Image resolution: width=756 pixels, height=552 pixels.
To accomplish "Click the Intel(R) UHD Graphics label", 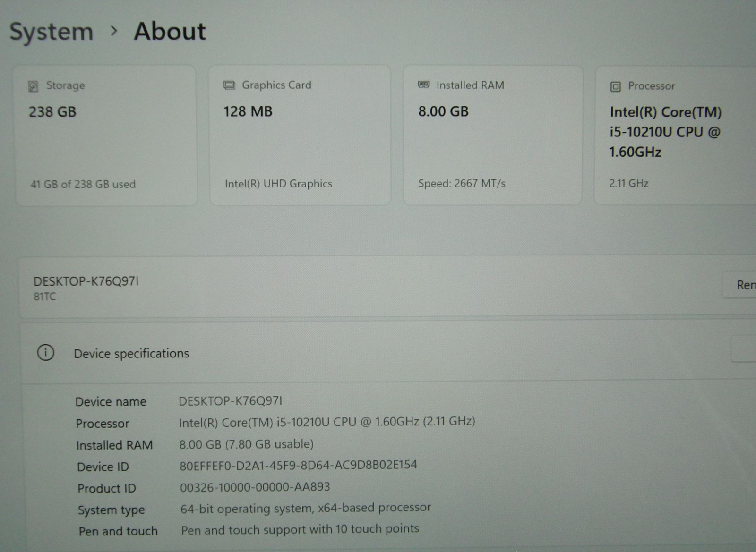I will click(x=278, y=184).
